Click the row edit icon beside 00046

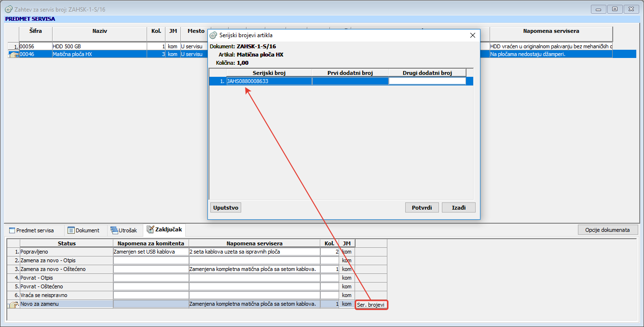14,55
